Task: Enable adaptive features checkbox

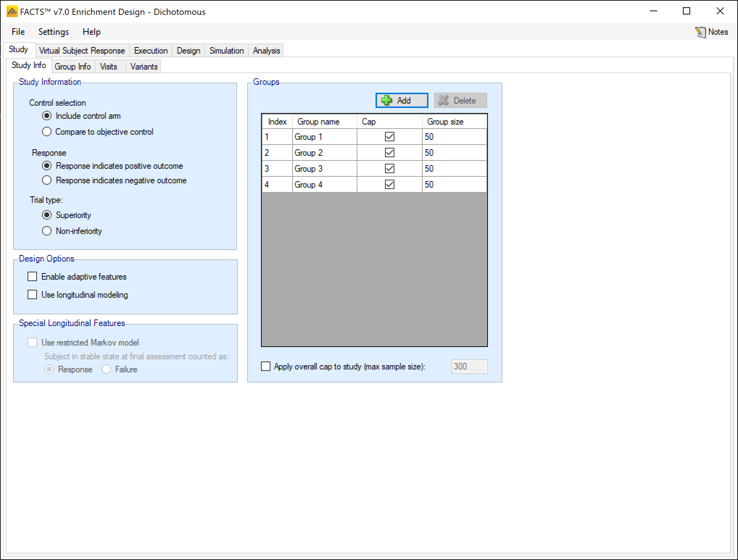Action: [33, 277]
